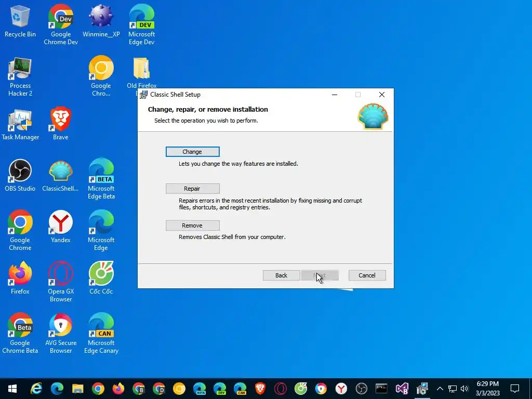Close the Classic Shell Setup window

tap(382, 95)
